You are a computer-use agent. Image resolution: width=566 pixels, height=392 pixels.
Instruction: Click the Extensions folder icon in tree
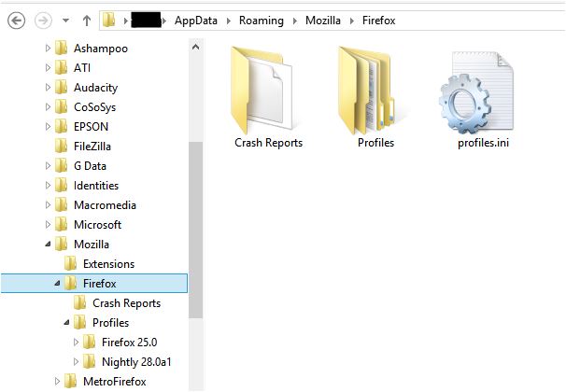pyautogui.click(x=70, y=263)
